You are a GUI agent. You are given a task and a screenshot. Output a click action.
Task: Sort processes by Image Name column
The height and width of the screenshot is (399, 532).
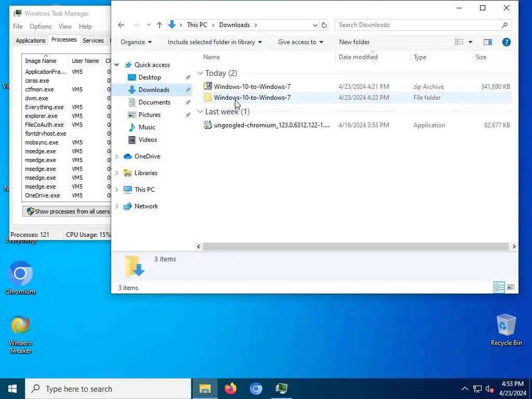tap(45, 61)
